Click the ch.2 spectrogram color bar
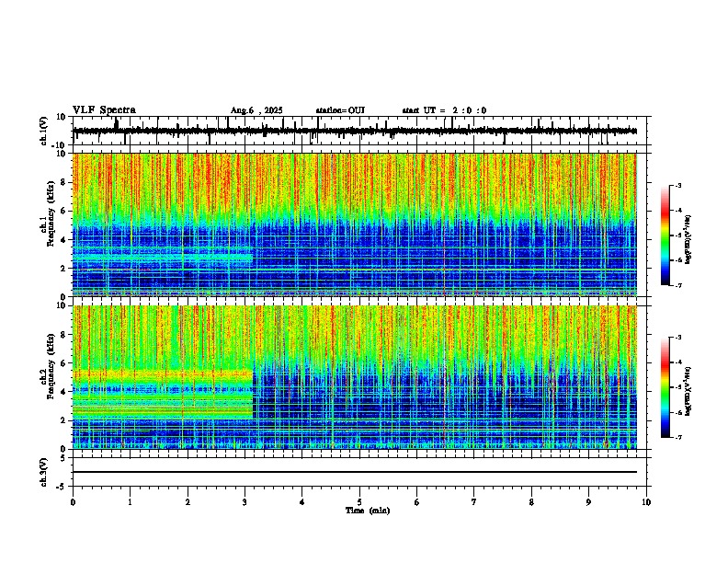Screen dimensions: 728x563 [x=665, y=387]
